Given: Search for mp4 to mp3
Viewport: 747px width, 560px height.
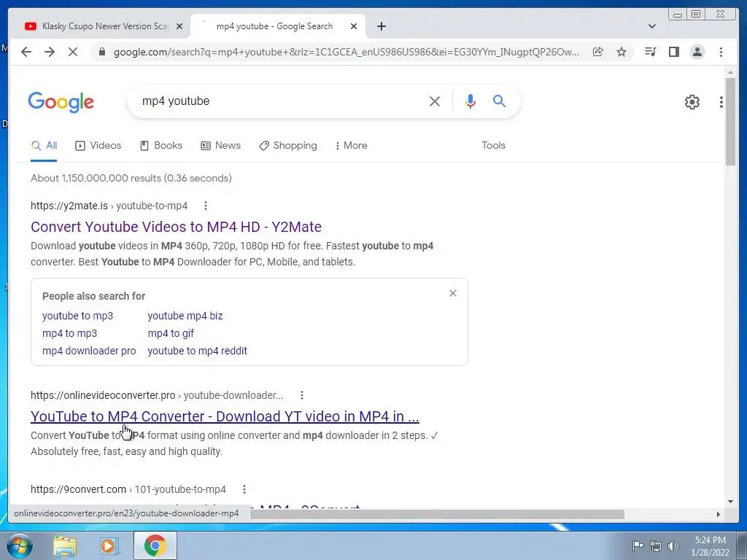Looking at the screenshot, I should [69, 333].
